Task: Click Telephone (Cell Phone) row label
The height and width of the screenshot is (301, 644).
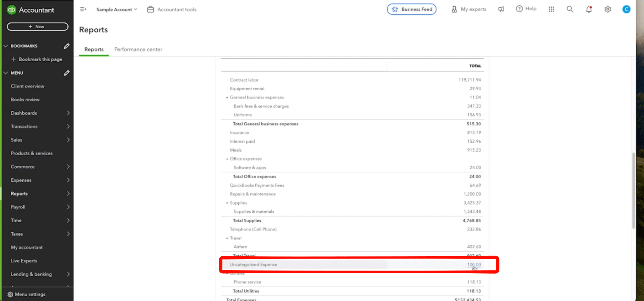Action: [x=253, y=229]
